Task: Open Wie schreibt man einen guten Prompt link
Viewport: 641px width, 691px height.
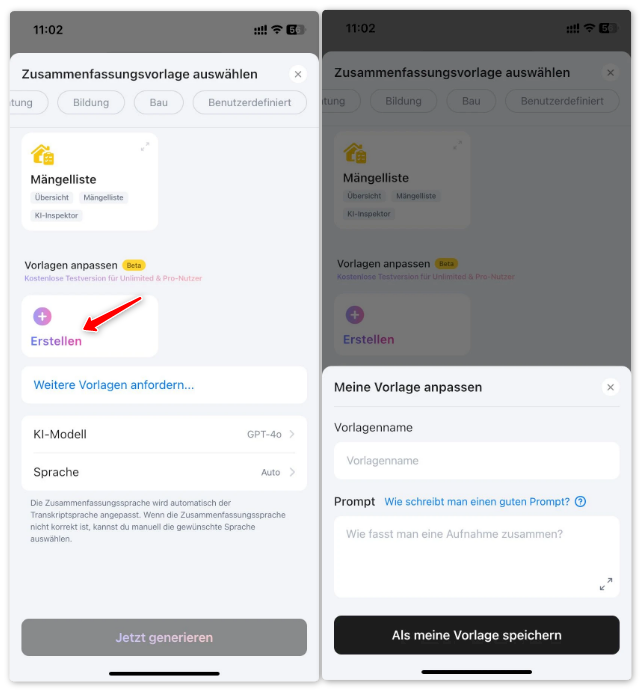Action: 477,502
